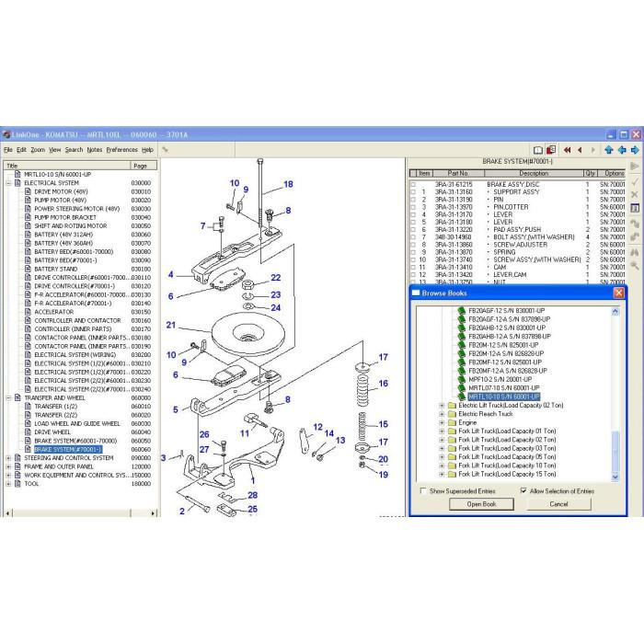This screenshot has width=644, height=644.
Task: Open the Edit menu
Action: coord(21,150)
